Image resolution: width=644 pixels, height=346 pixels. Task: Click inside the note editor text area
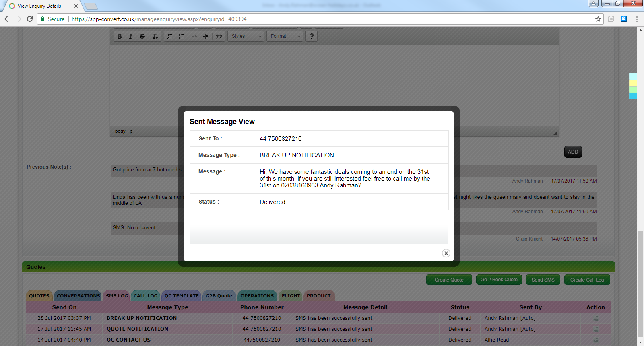point(334,85)
